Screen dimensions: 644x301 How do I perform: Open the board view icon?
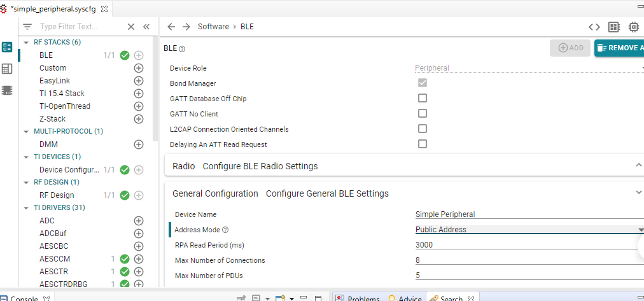(x=614, y=27)
